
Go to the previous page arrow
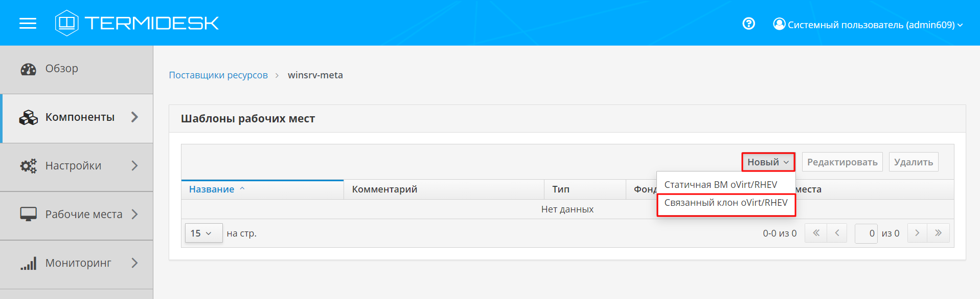tap(837, 233)
